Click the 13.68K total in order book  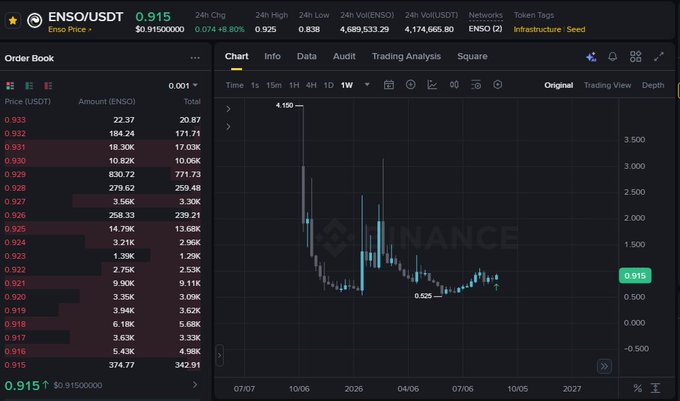[187, 228]
